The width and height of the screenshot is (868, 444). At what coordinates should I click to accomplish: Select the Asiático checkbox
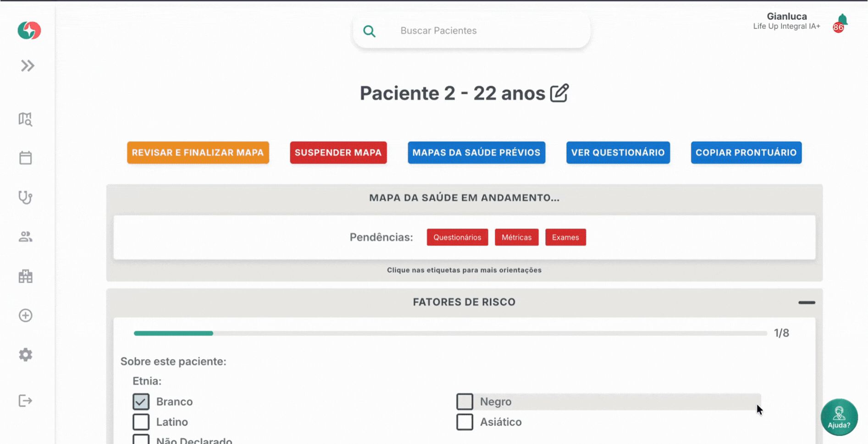point(464,422)
